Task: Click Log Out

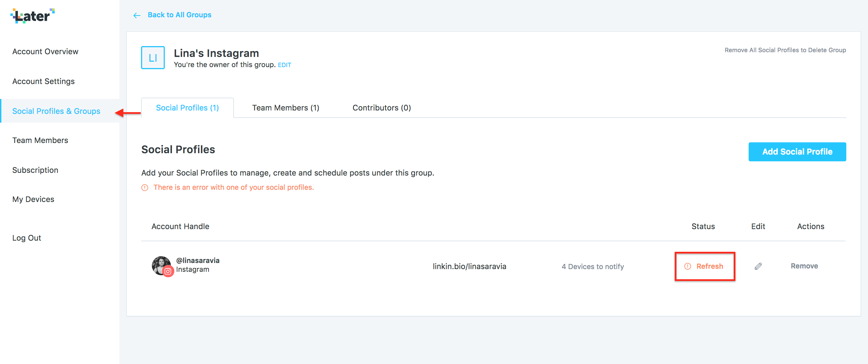Action: pos(26,238)
